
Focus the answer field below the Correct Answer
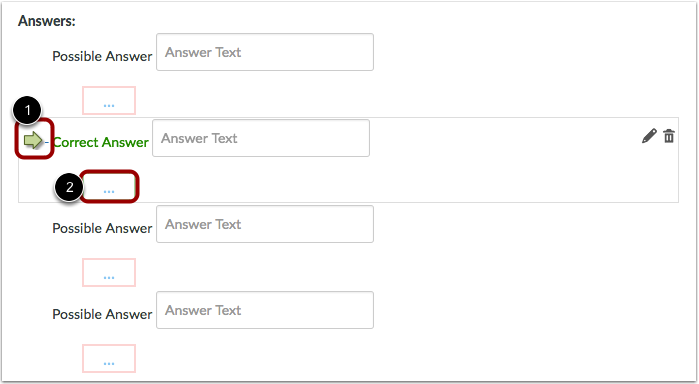[x=265, y=224]
